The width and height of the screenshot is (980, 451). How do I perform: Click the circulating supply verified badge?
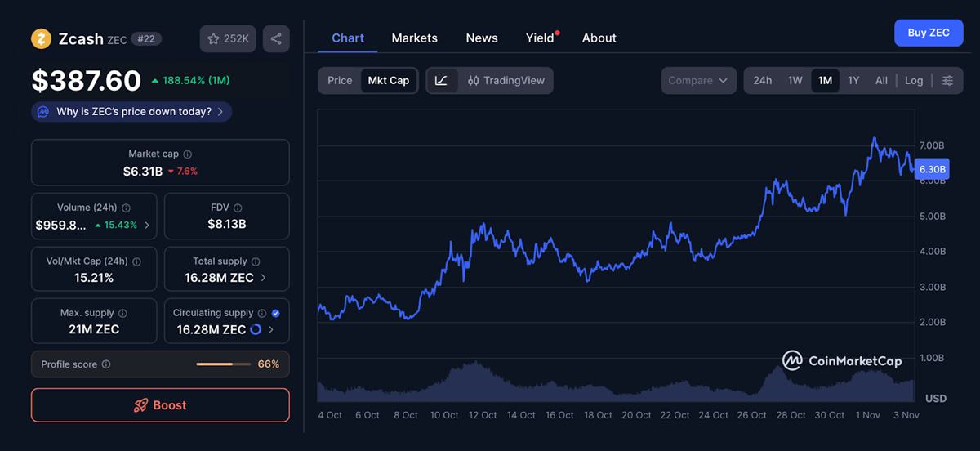pos(275,313)
